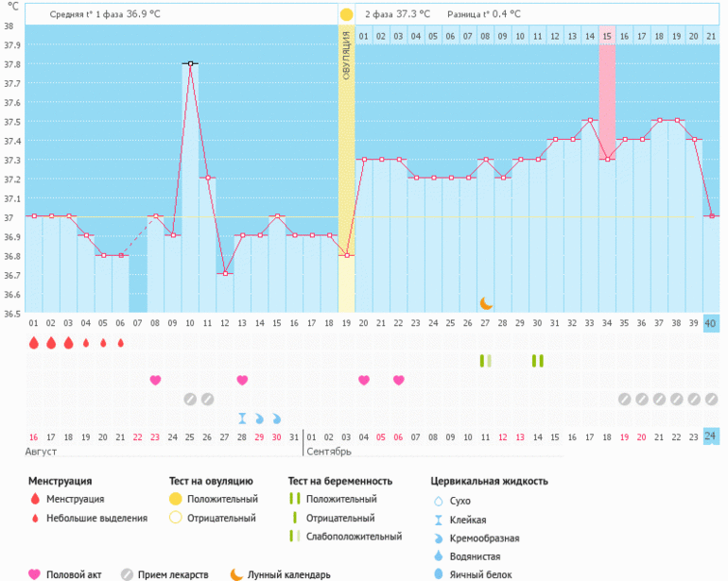Select the creamy cervical fluid icon on August 29
728x581 pixels.
point(260,419)
